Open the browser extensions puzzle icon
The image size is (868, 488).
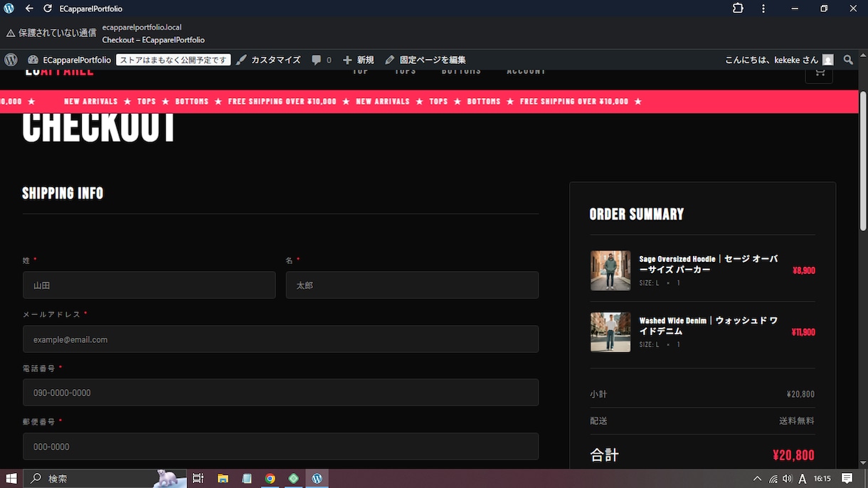click(x=738, y=9)
